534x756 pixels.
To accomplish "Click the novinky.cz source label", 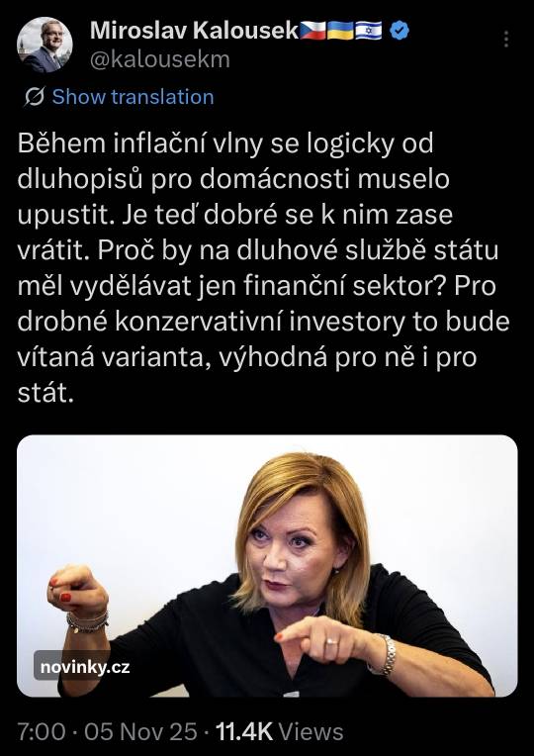I will click(x=85, y=667).
